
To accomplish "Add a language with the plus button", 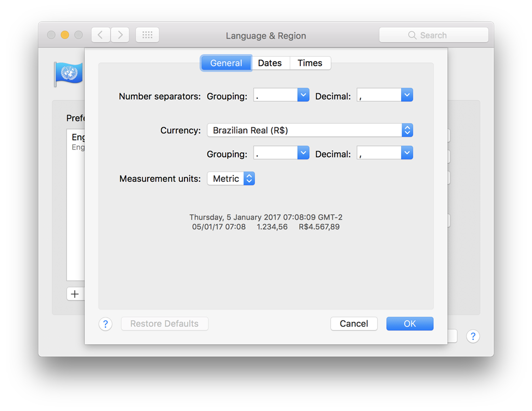I will click(x=75, y=294).
